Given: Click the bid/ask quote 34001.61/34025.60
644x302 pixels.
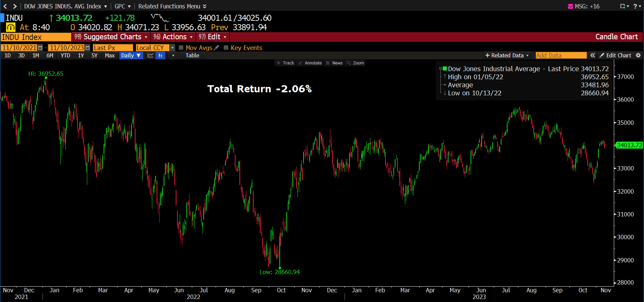Looking at the screenshot, I should [234, 18].
